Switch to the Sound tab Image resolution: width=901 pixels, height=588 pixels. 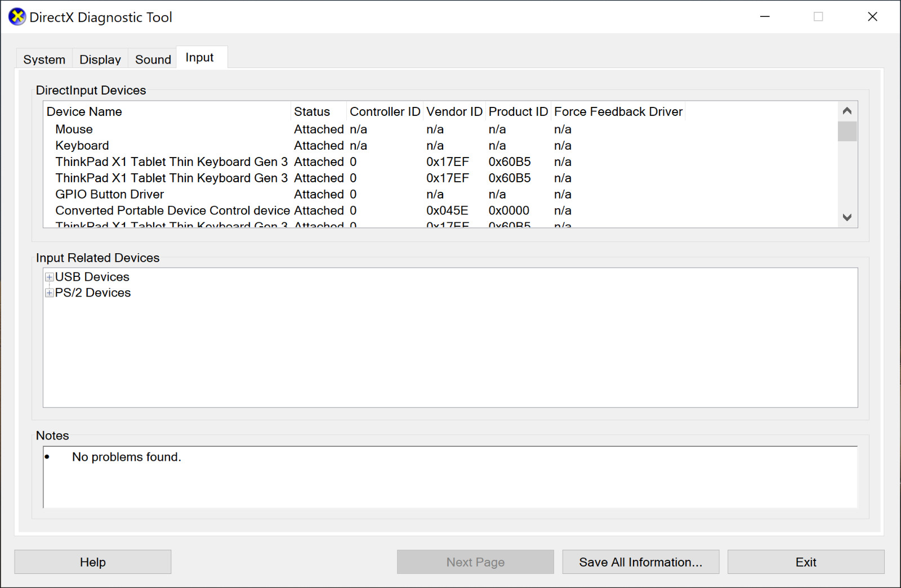(x=153, y=59)
